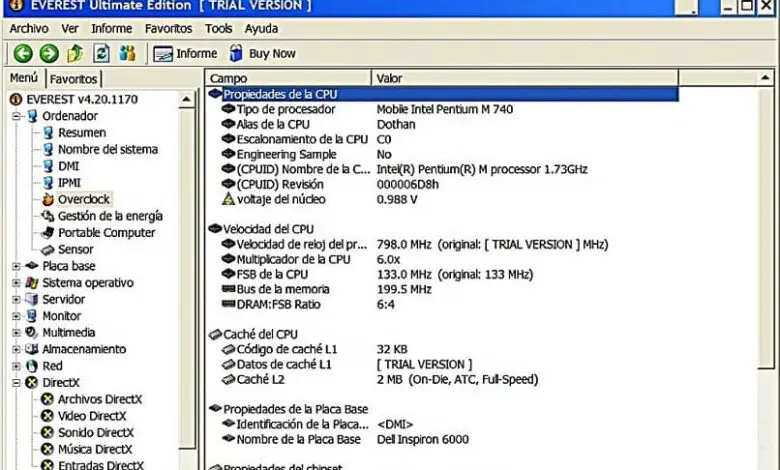Click the Archivos DirectX icon
The width and height of the screenshot is (780, 470).
47,399
